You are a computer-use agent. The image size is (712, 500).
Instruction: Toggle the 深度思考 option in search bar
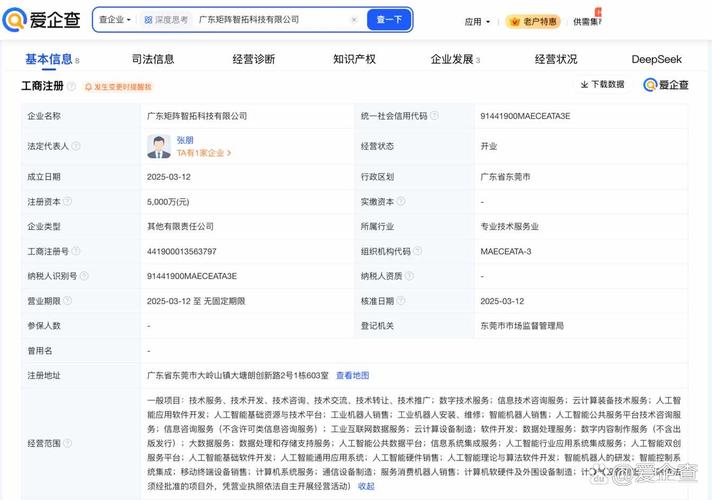pos(165,20)
